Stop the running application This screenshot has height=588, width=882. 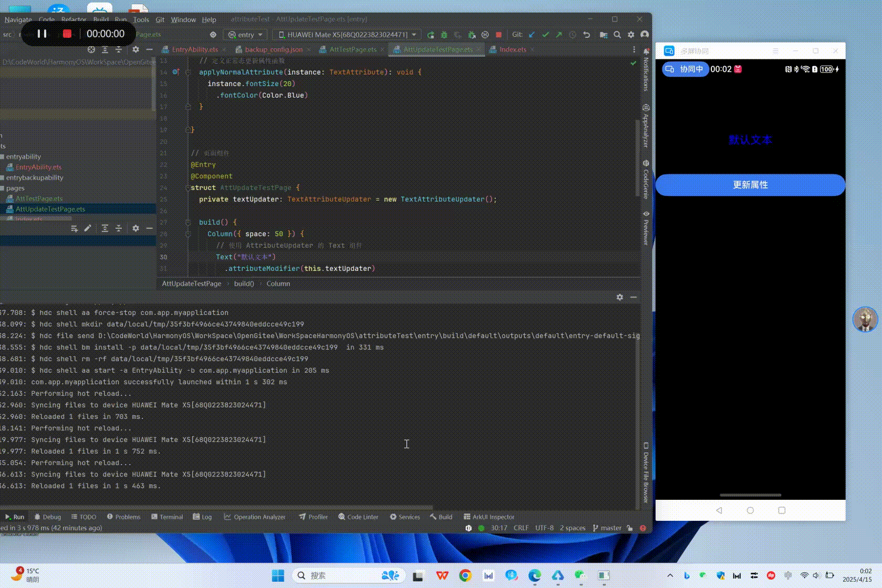(498, 35)
